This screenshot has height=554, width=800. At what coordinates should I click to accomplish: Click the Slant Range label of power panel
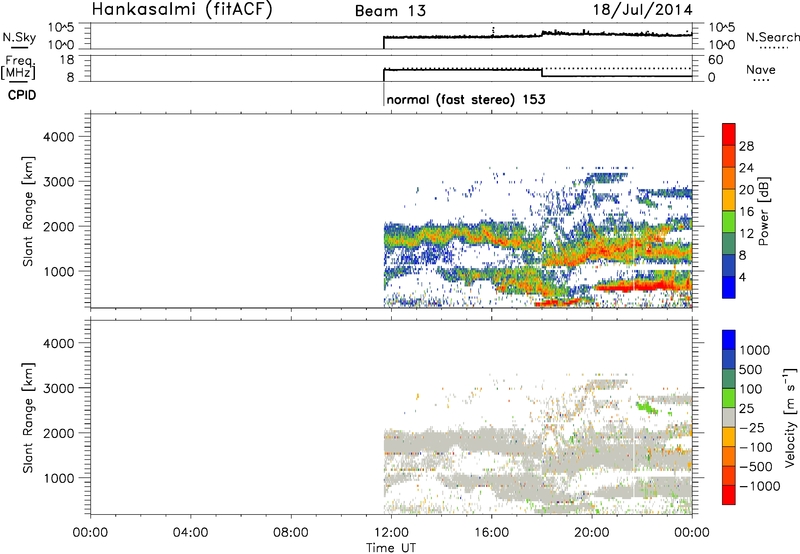(x=28, y=211)
